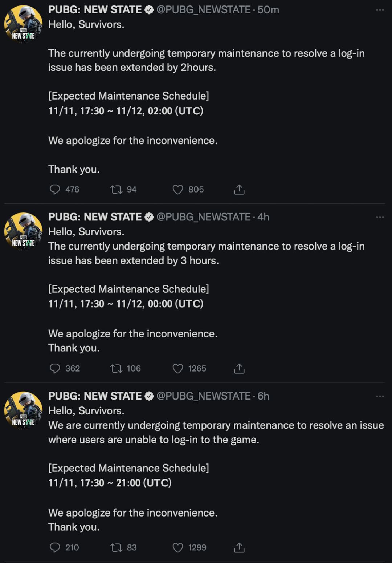Share the 6h maintenance tweet
Viewport: 392px width, 563px height.
point(239,548)
